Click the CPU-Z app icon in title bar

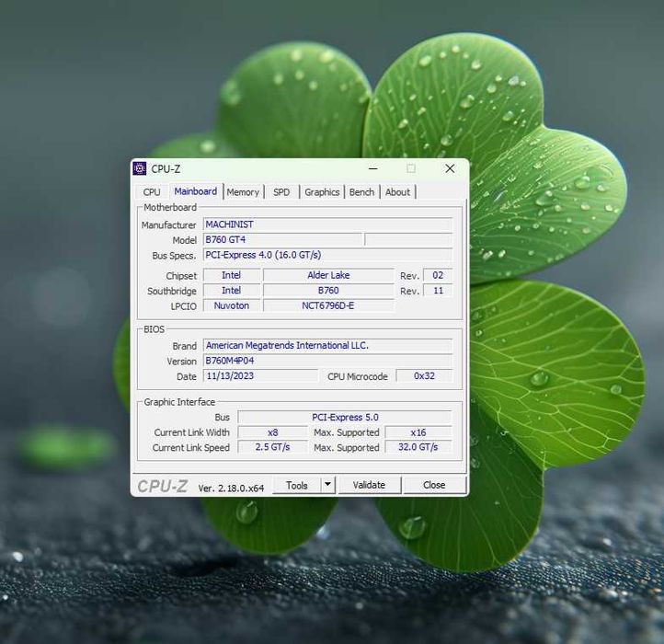139,168
